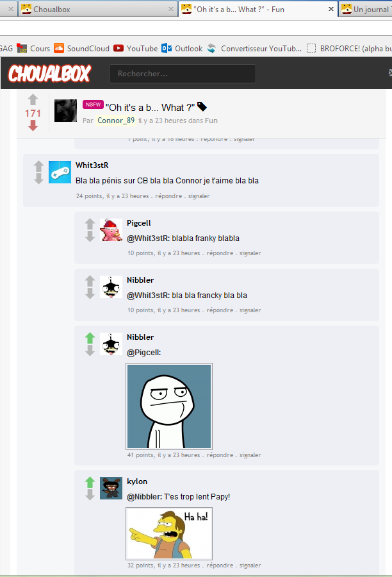Switch to the "Un journal" tab
This screenshot has width=392, height=577.
(x=365, y=9)
